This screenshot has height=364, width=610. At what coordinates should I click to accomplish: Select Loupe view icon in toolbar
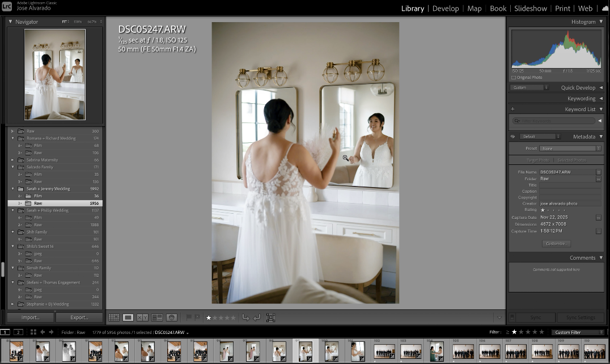[x=128, y=318]
